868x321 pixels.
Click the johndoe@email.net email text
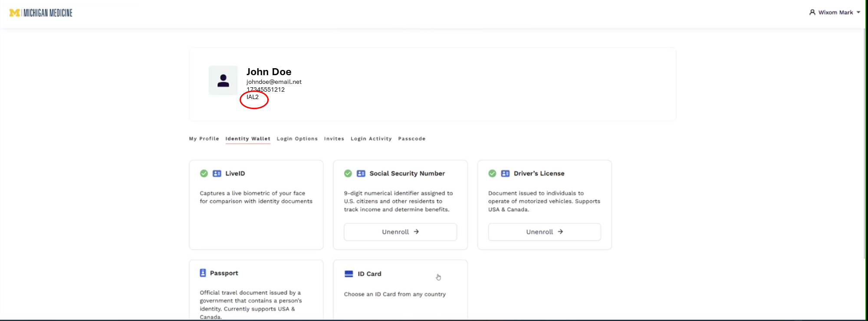tap(274, 82)
